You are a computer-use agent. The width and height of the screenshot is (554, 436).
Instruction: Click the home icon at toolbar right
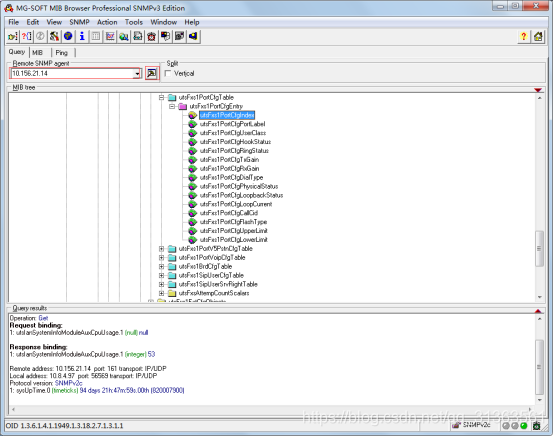[538, 36]
